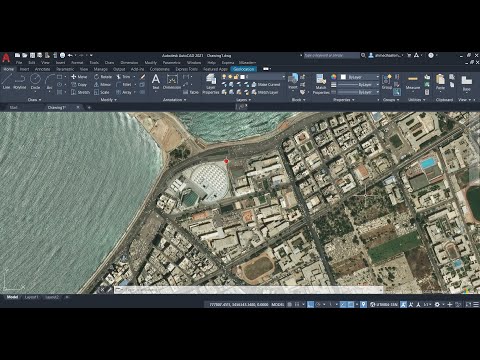This screenshot has height=360, width=480.
Task: Toggle snap mode in status bar
Action: click(x=297, y=304)
